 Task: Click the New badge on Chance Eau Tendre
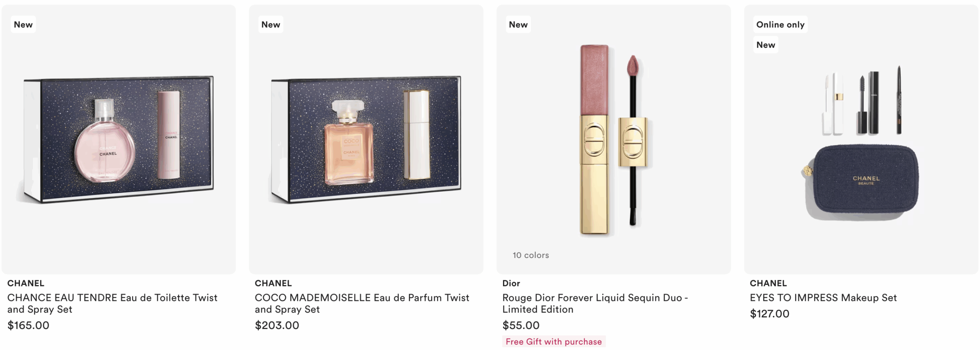tap(23, 25)
